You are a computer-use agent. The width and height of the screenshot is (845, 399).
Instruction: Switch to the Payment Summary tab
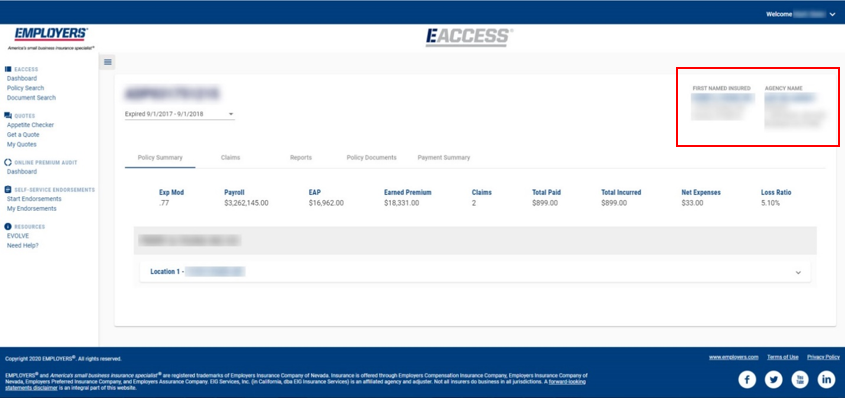click(x=444, y=158)
